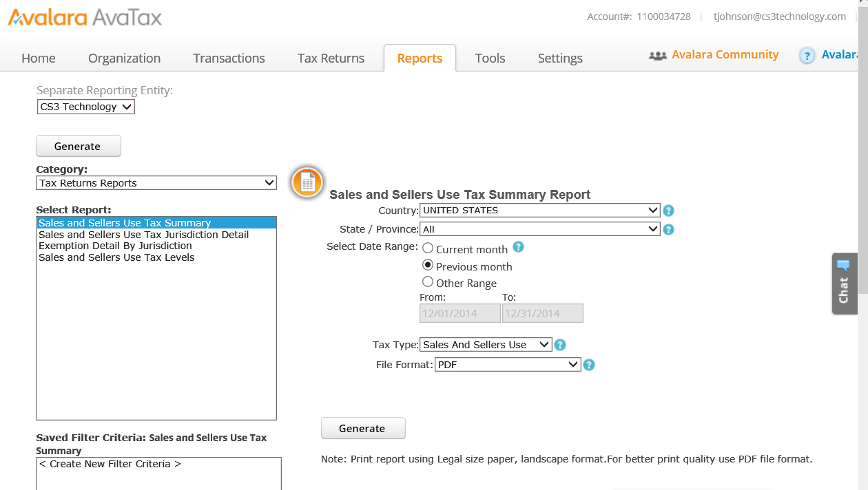Screen dimensions: 868x490
Task: Open the Chat side tab
Action: coord(845,284)
